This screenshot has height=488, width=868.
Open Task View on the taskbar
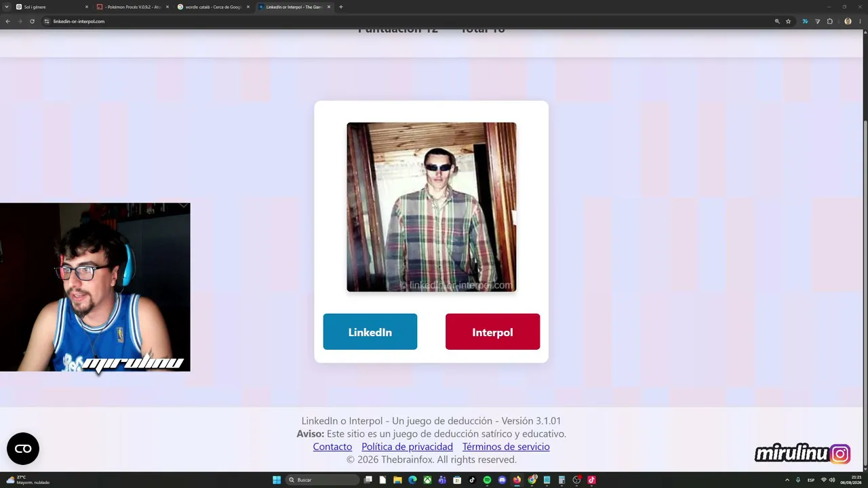click(368, 480)
